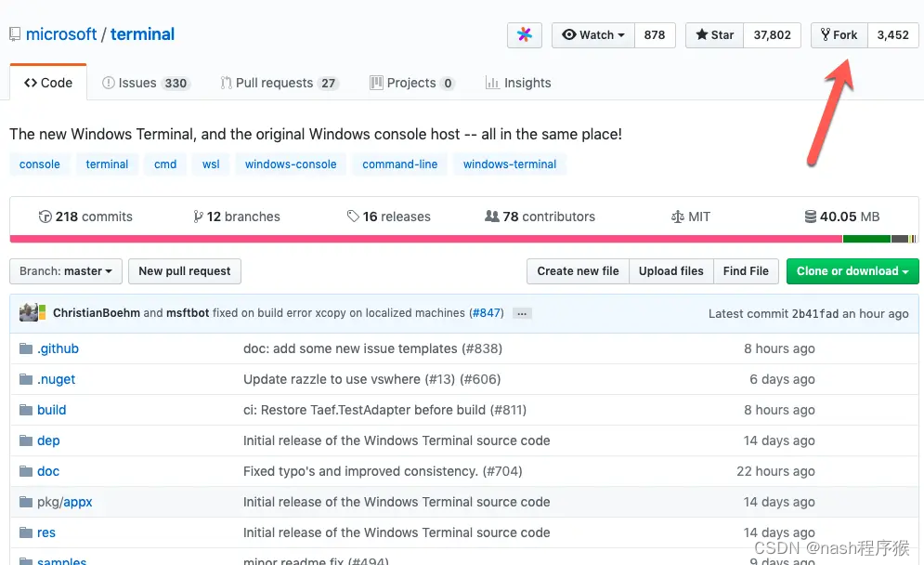Screen dimensions: 924x565
Task: Open the 12 branches link
Action: 237,217
